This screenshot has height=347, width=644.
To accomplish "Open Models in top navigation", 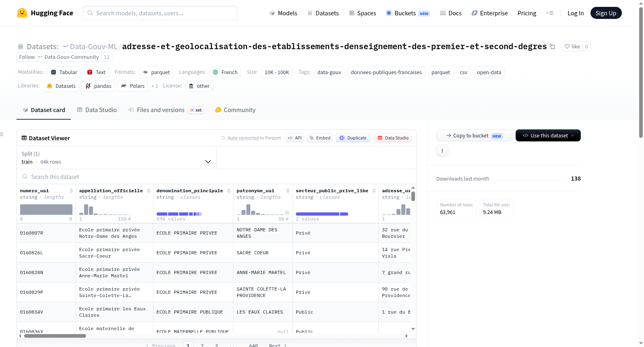I will 283,13.
